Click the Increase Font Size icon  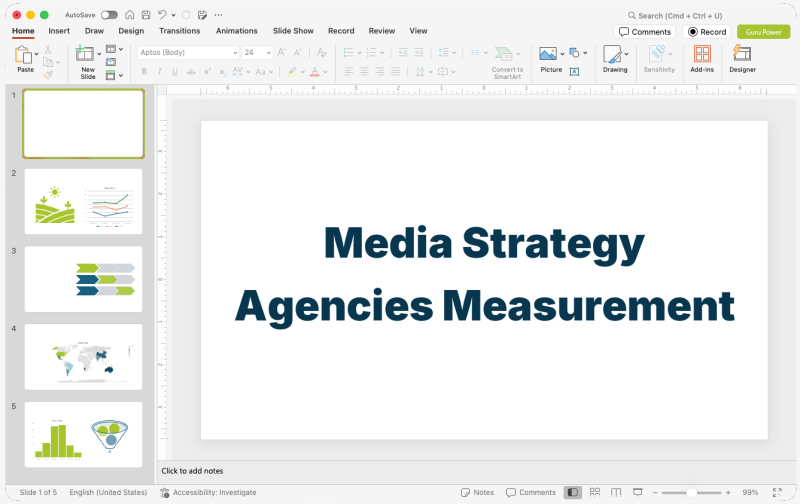pyautogui.click(x=282, y=52)
